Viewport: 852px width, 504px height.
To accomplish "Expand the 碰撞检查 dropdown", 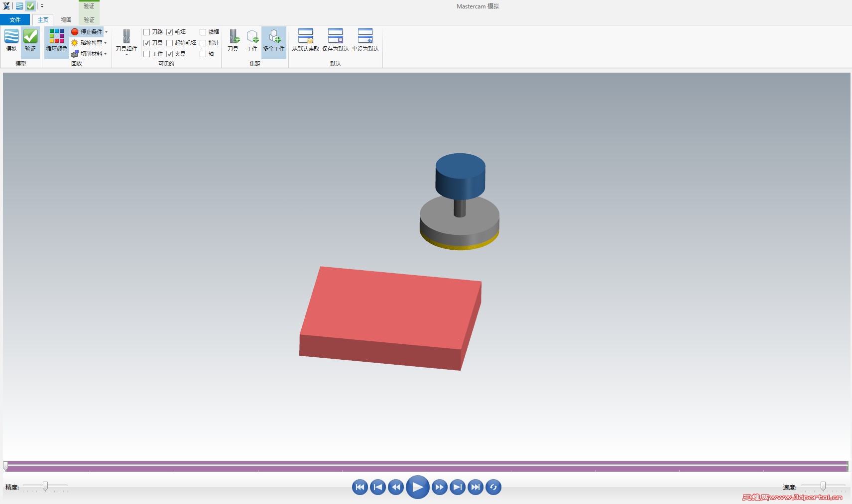I will [x=105, y=43].
